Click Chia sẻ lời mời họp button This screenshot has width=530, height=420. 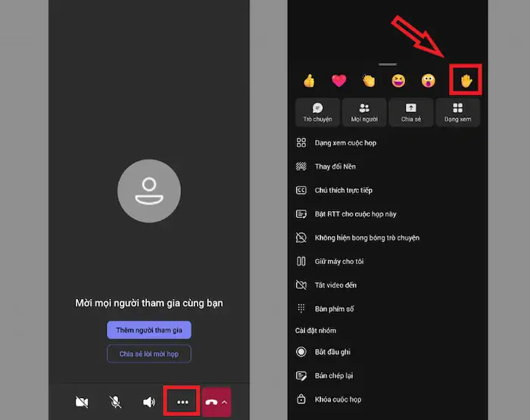coord(149,353)
